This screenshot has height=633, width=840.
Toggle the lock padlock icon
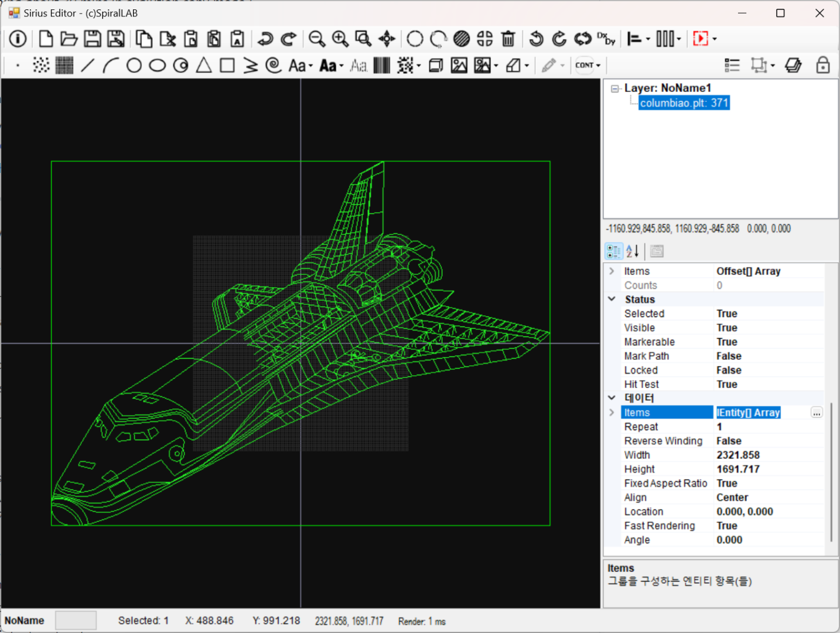(823, 65)
